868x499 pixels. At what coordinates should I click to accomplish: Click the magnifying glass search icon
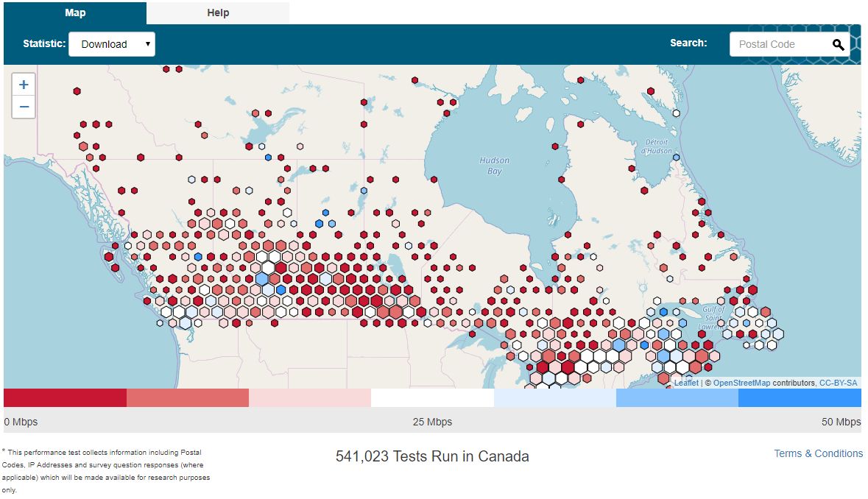[838, 44]
